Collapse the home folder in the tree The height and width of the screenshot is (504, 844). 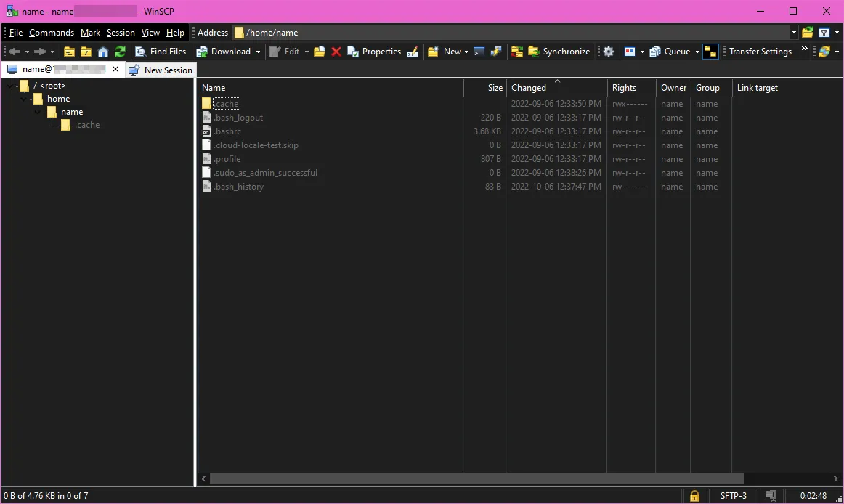point(25,98)
